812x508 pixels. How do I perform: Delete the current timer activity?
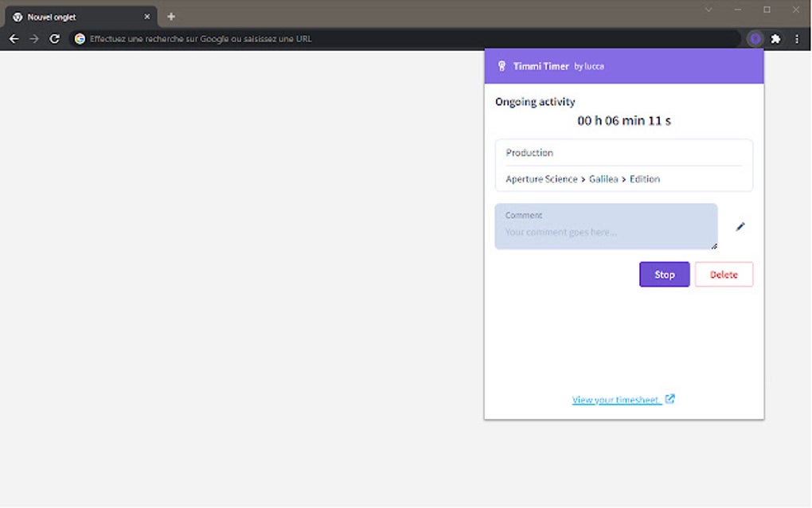(x=724, y=274)
